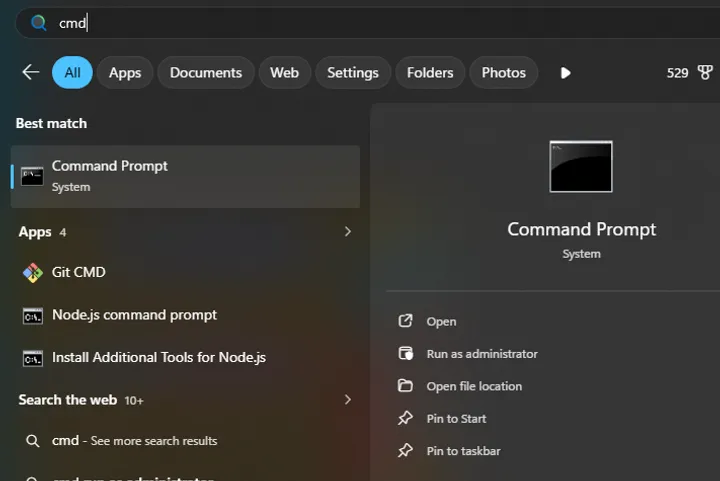Switch to the Documents filter tab
The width and height of the screenshot is (720, 481).
pos(205,73)
